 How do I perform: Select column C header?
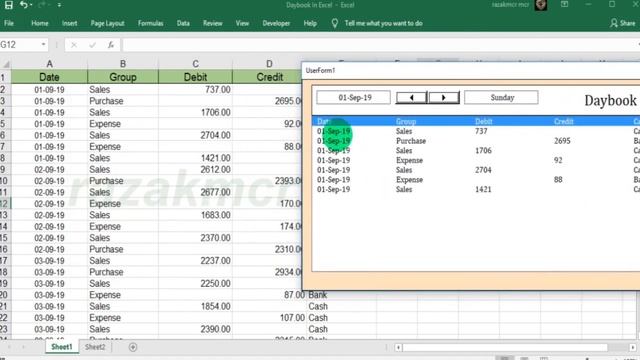click(x=196, y=64)
